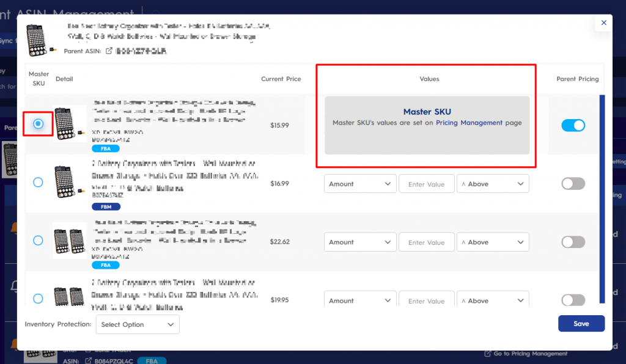Save the parent ASIN pricing settings
Viewport: 626px width, 364px height.
pos(581,323)
